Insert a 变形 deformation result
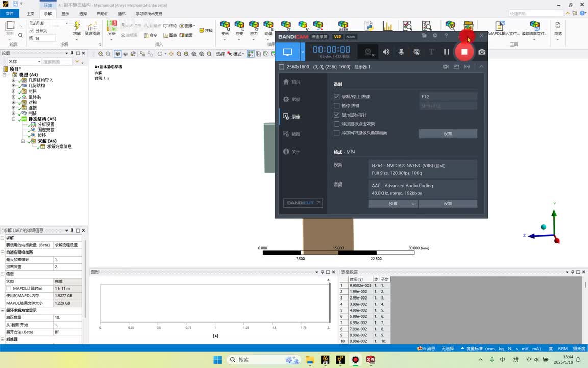 click(x=225, y=28)
